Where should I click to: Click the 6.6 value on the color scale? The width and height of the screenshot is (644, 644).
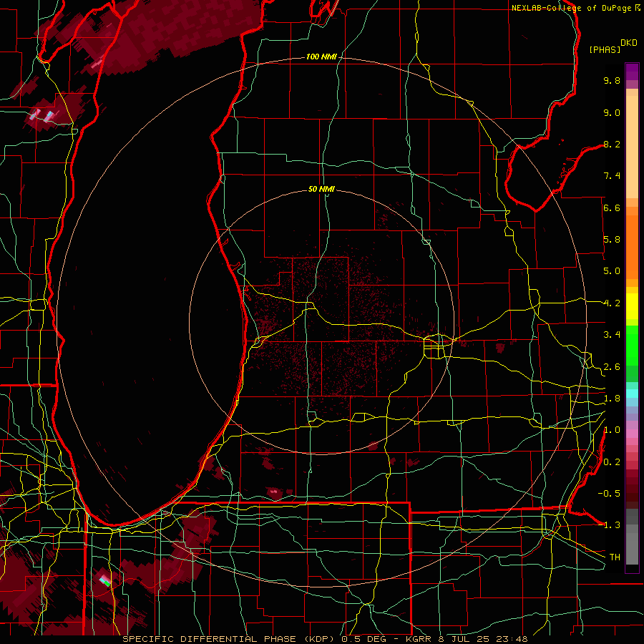[612, 208]
